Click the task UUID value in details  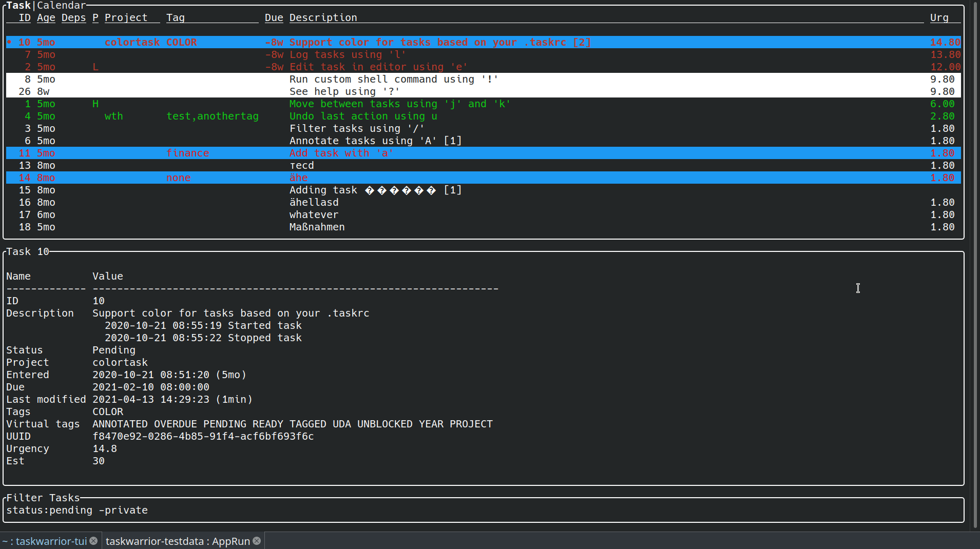(x=203, y=436)
